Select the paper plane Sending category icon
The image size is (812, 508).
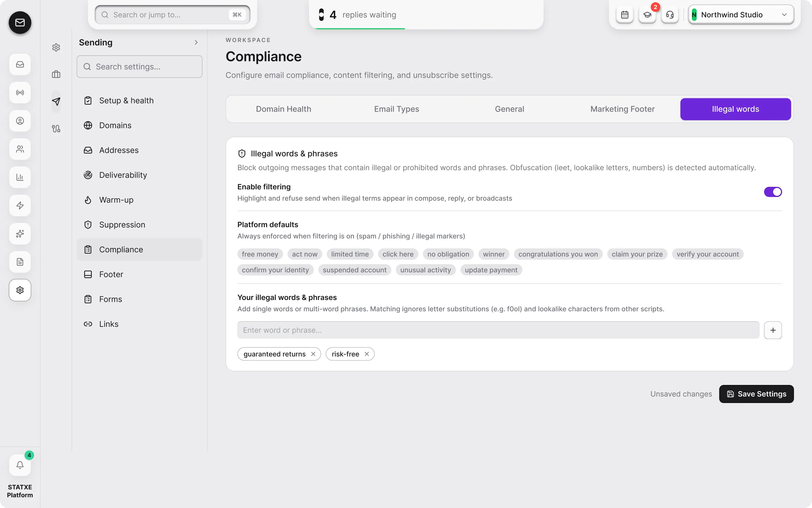56,101
